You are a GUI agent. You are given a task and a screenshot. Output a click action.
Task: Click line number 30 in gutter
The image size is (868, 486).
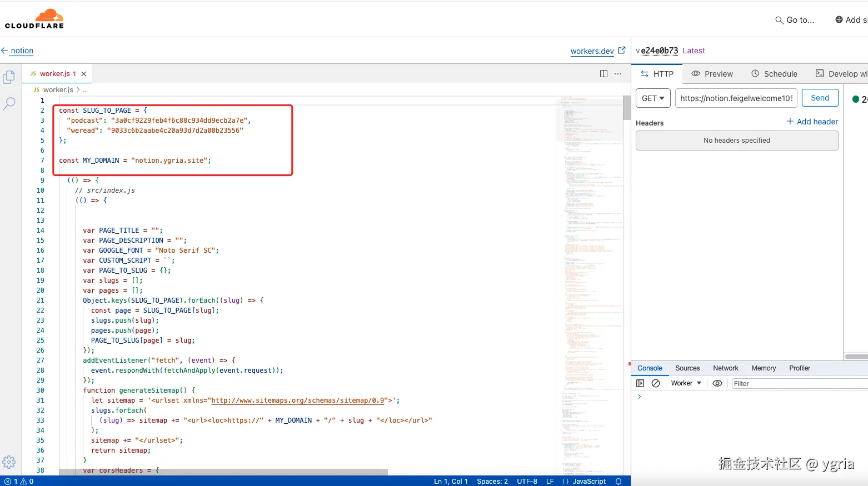point(41,390)
